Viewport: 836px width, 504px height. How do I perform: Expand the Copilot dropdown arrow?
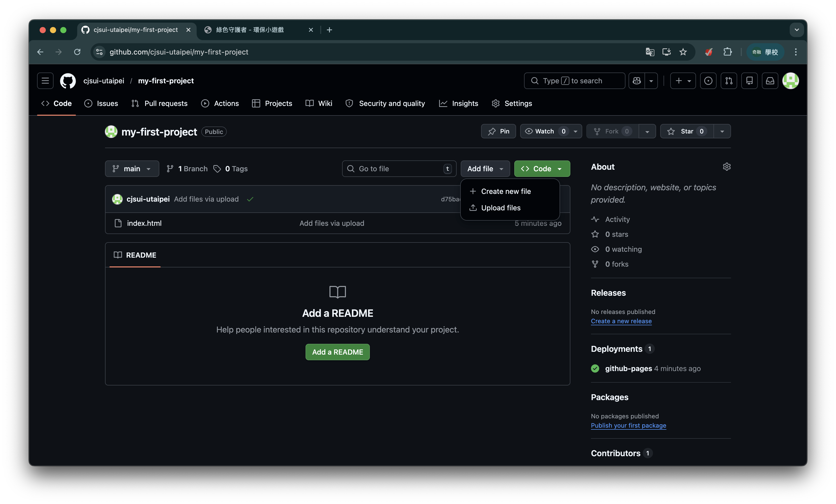[x=651, y=81]
